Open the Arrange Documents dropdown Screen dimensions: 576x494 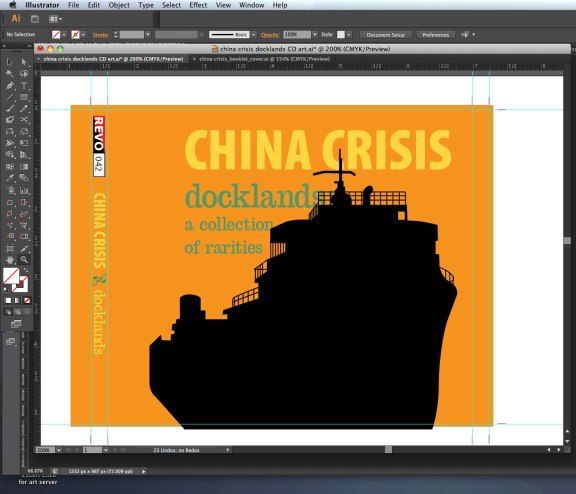click(55, 19)
